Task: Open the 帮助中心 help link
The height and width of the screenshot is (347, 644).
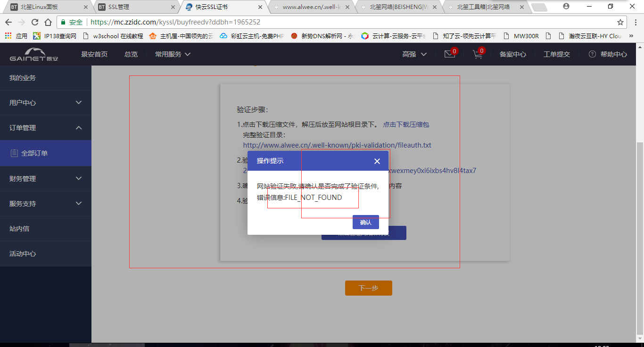Action: [608, 54]
